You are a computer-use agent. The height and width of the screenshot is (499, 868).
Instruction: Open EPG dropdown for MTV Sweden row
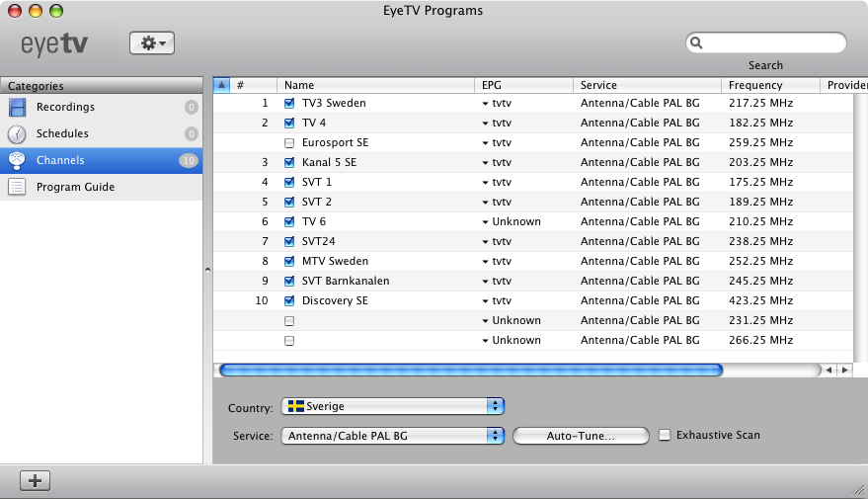(x=486, y=262)
